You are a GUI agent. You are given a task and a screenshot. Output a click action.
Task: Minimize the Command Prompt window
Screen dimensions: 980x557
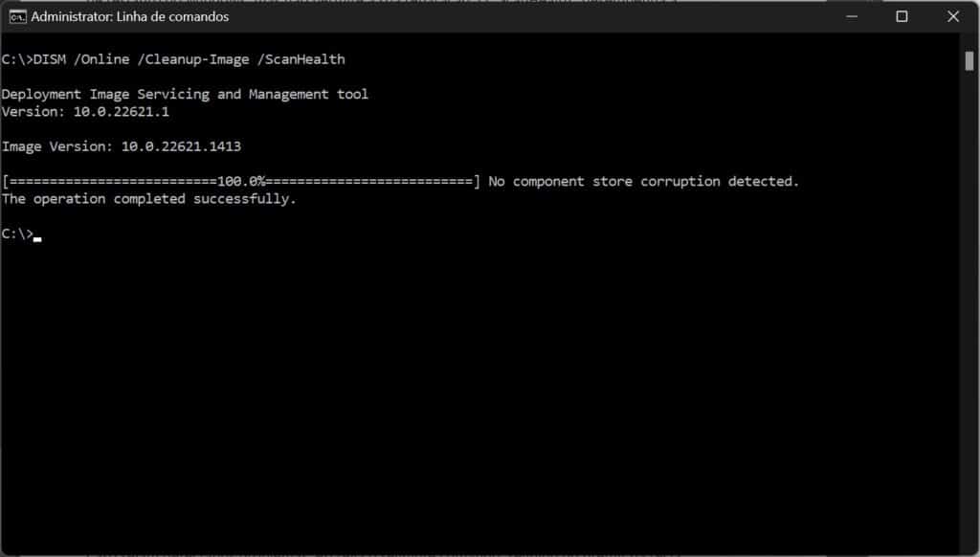click(852, 16)
